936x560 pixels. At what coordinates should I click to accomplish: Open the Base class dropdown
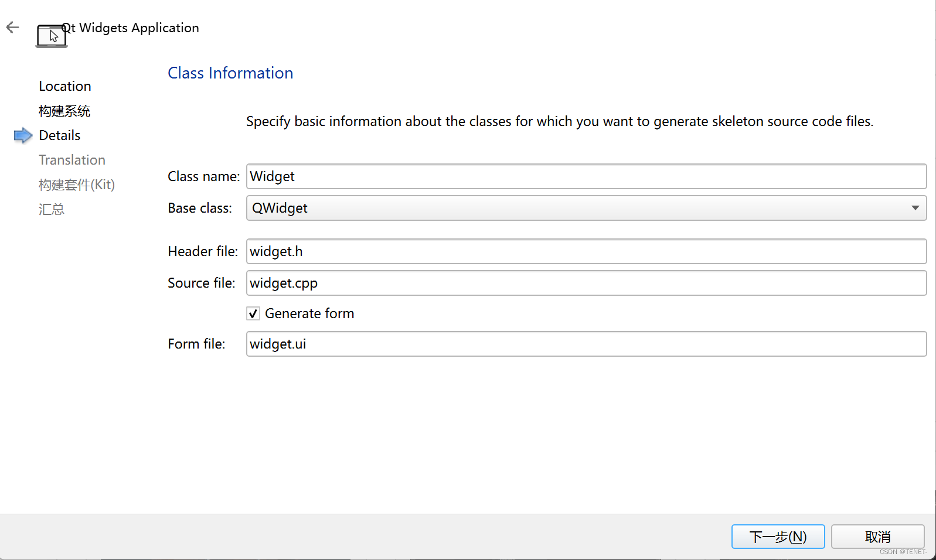click(x=586, y=208)
